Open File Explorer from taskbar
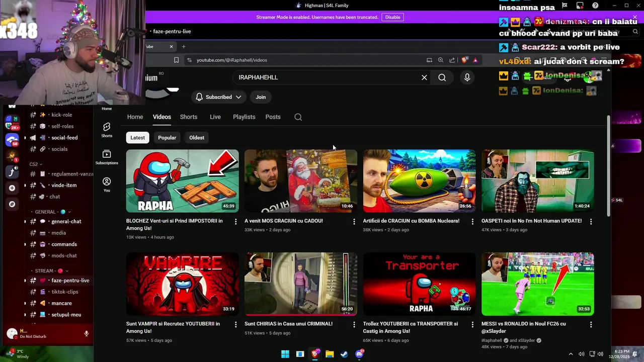This screenshot has height=362, width=644. pyautogui.click(x=330, y=354)
